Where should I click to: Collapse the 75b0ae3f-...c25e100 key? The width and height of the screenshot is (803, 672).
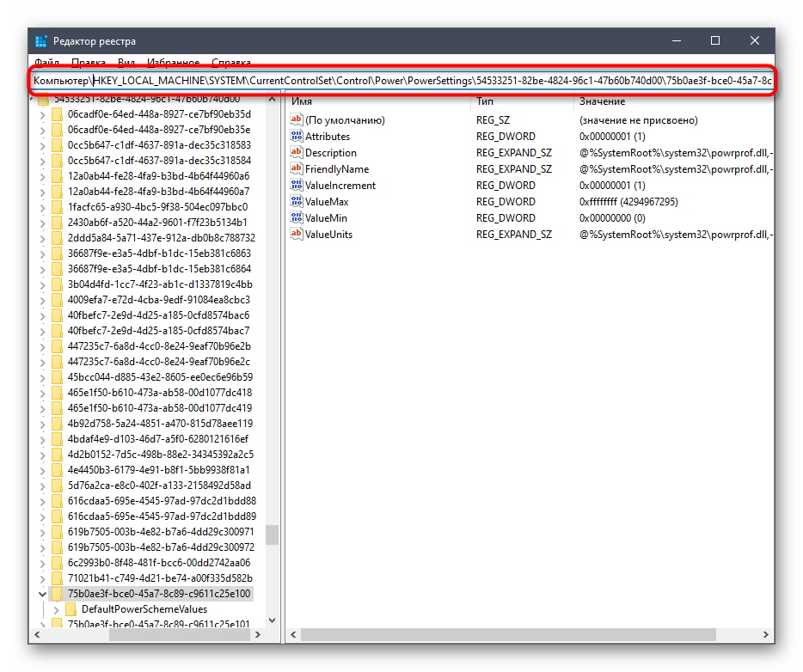[x=42, y=593]
